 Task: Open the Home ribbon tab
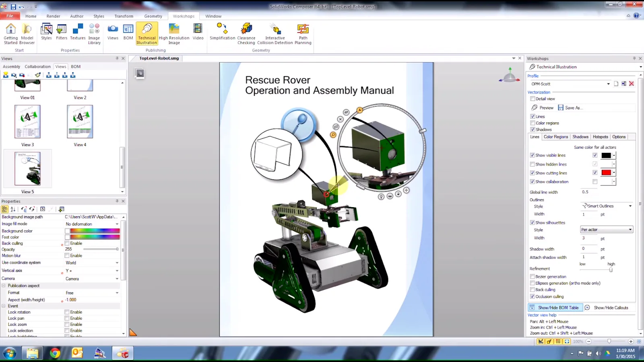[31, 16]
